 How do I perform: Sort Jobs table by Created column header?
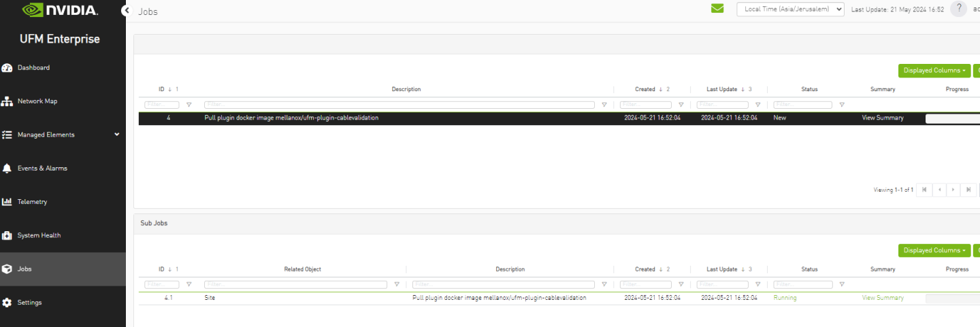coord(644,90)
